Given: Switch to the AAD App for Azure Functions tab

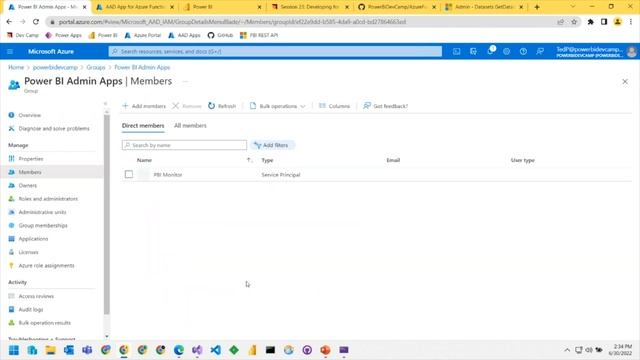Looking at the screenshot, I should (x=134, y=7).
